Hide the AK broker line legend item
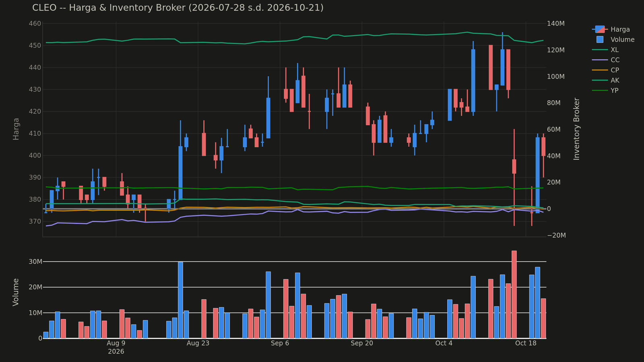 point(606,80)
